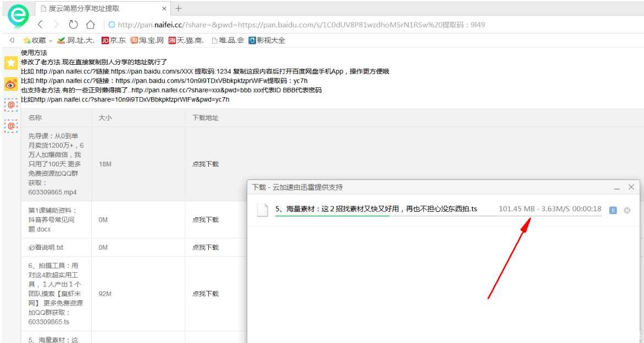Image resolution: width=644 pixels, height=343 pixels.
Task: Close the 度云简易分享地址提取 tab
Action: tap(164, 8)
